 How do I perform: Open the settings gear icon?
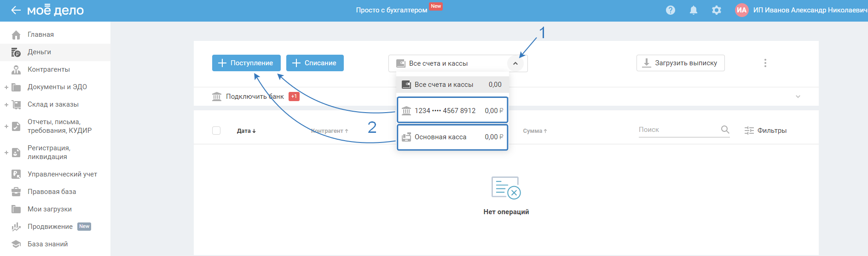point(717,10)
